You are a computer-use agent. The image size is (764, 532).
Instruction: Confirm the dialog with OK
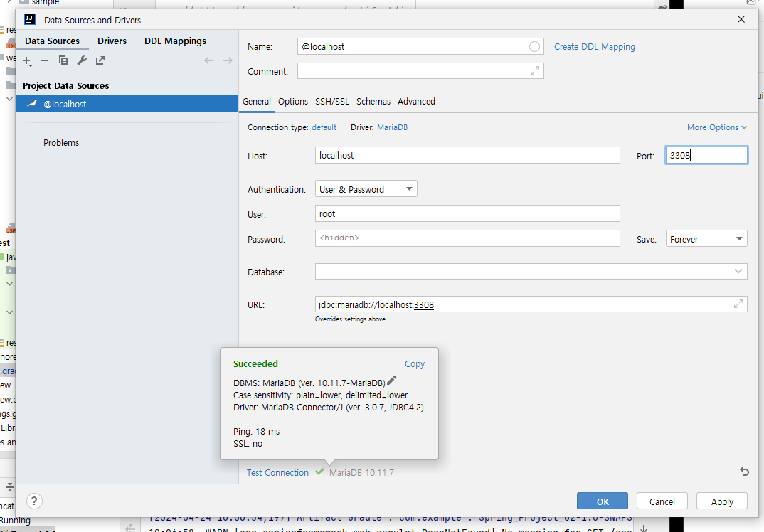[603, 501]
